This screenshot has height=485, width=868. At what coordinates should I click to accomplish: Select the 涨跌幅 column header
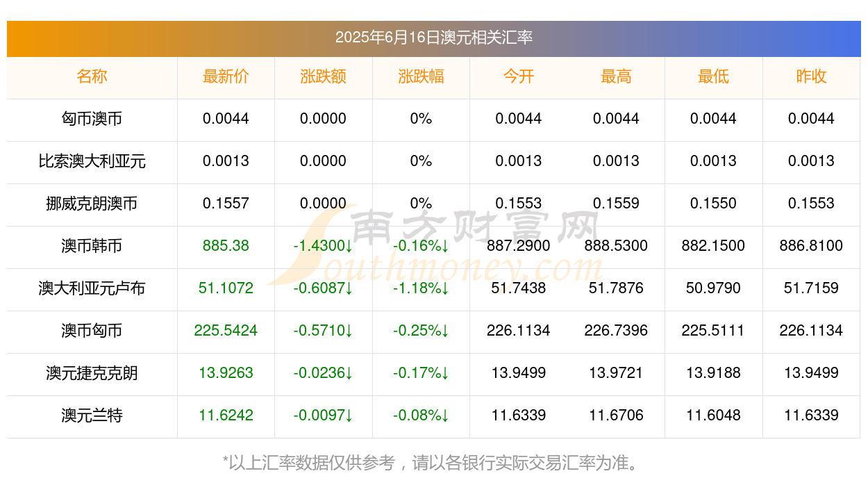tap(421, 76)
